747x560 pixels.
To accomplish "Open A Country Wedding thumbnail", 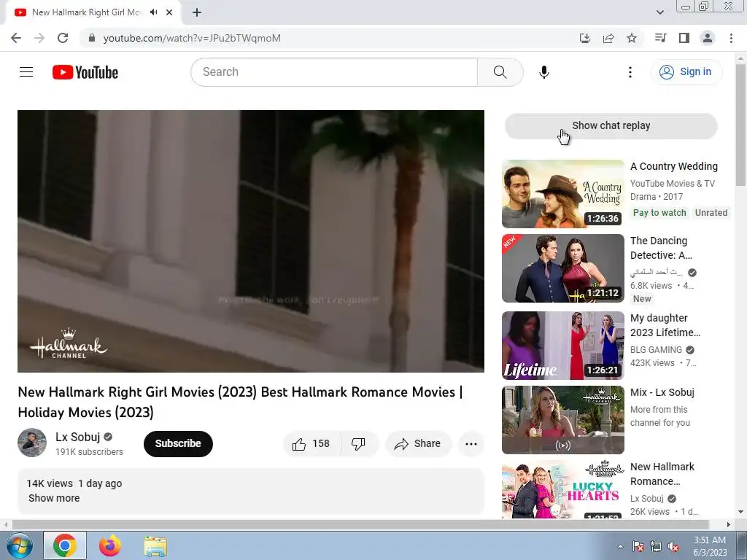I will click(562, 194).
